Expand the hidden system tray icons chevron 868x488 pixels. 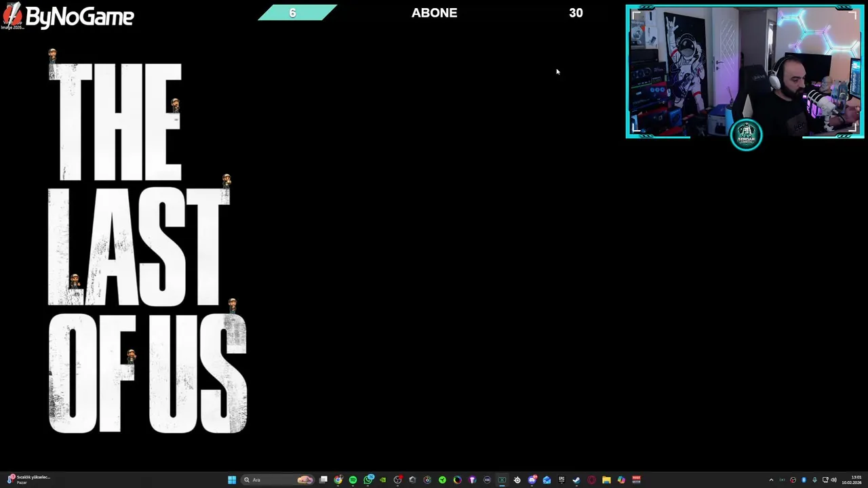point(771,480)
